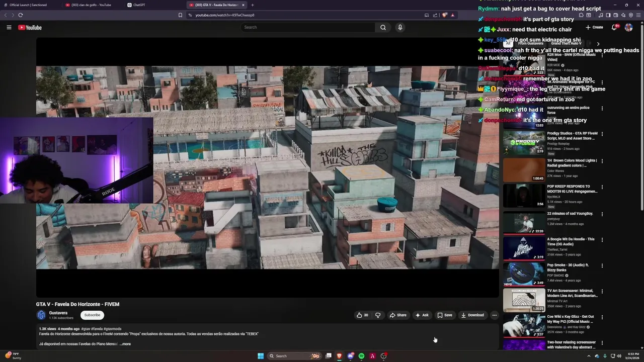Dislike the video with the thumbs-down button
Viewport: 644px width, 362px height.
[378, 315]
